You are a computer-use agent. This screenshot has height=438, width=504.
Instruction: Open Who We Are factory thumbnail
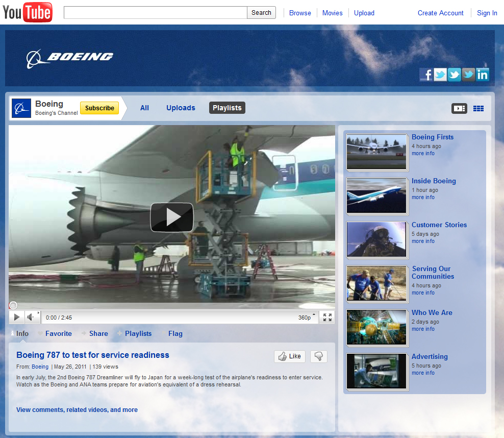[x=376, y=327]
